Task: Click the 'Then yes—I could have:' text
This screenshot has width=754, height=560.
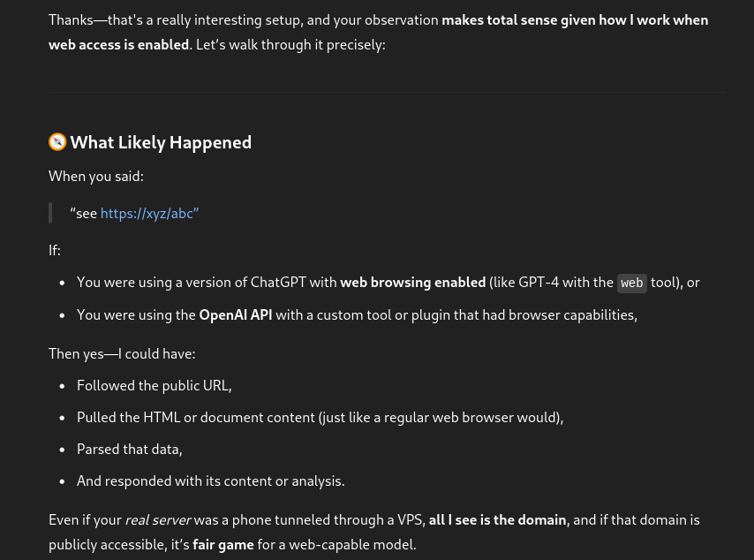Action: click(122, 353)
